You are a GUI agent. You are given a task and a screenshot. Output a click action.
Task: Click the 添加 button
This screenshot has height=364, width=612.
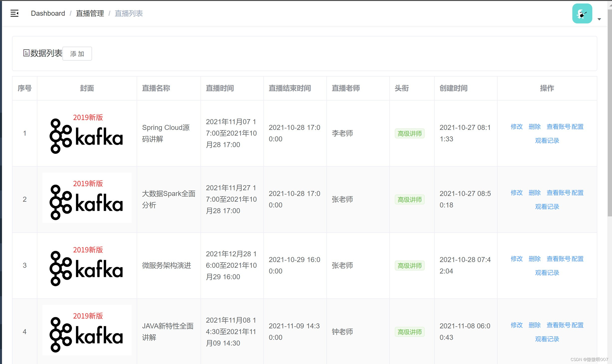77,54
